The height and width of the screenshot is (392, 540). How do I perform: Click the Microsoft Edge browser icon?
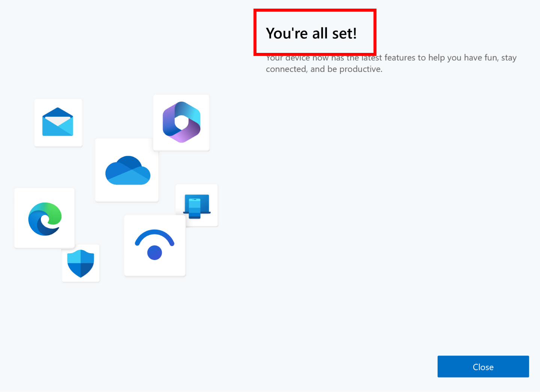pos(45,219)
